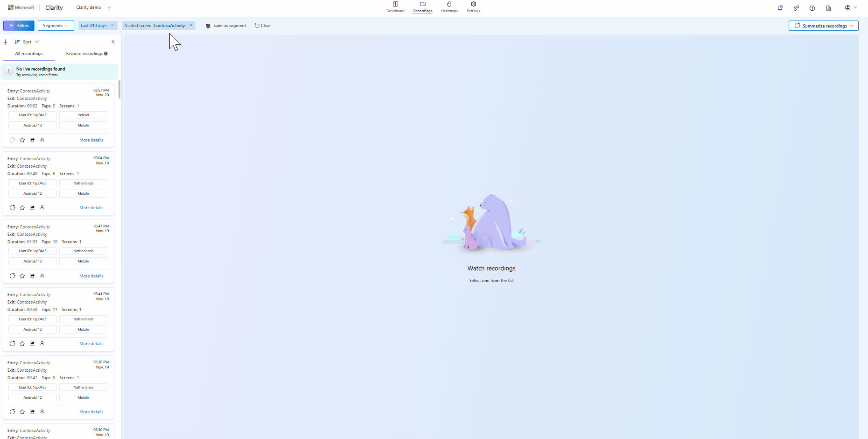The height and width of the screenshot is (439, 868).
Task: Summarize the 06:41 PM recording with AI
Action: (13, 343)
